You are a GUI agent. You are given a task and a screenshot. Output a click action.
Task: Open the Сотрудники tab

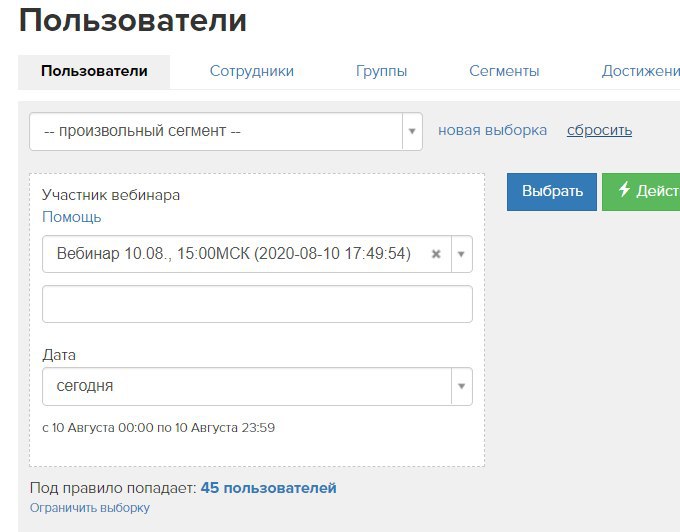252,71
